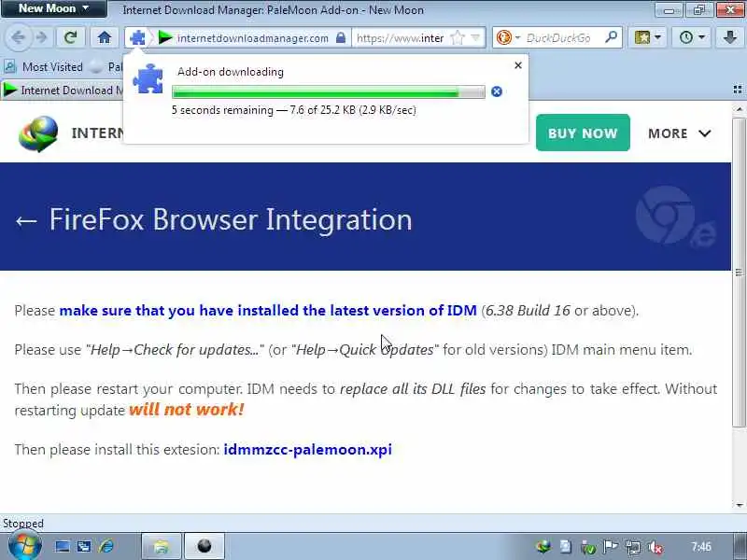The image size is (747, 560).
Task: Launch Internet Explorer from quick launch
Action: pos(106,546)
